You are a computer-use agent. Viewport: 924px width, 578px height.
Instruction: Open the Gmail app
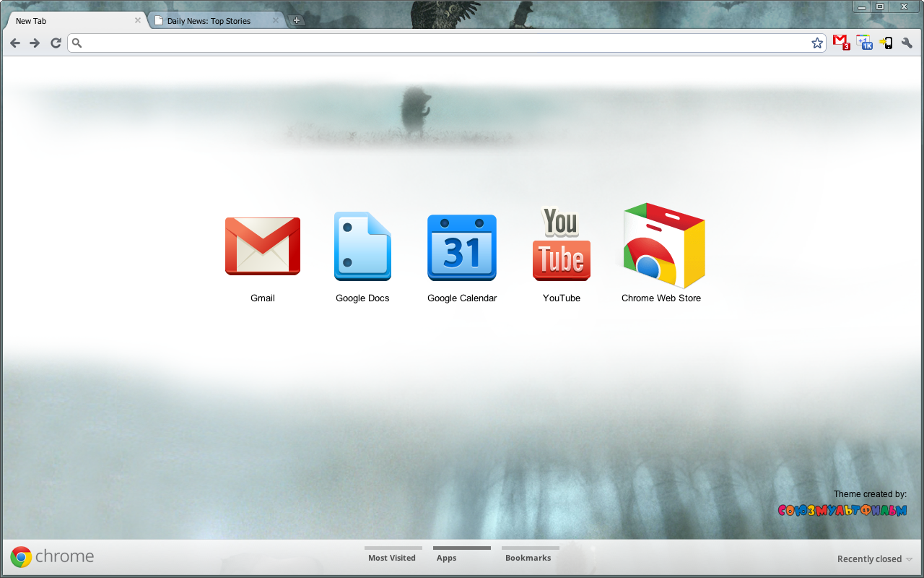pyautogui.click(x=263, y=246)
